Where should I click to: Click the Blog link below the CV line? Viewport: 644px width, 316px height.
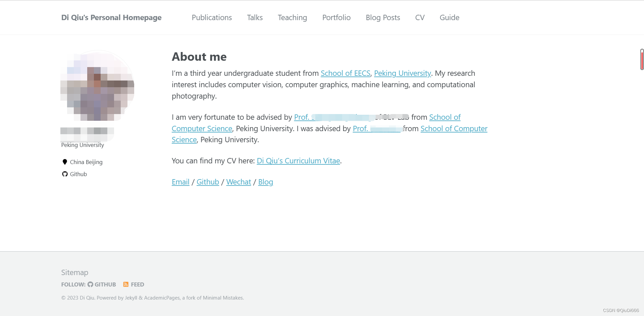tap(266, 182)
